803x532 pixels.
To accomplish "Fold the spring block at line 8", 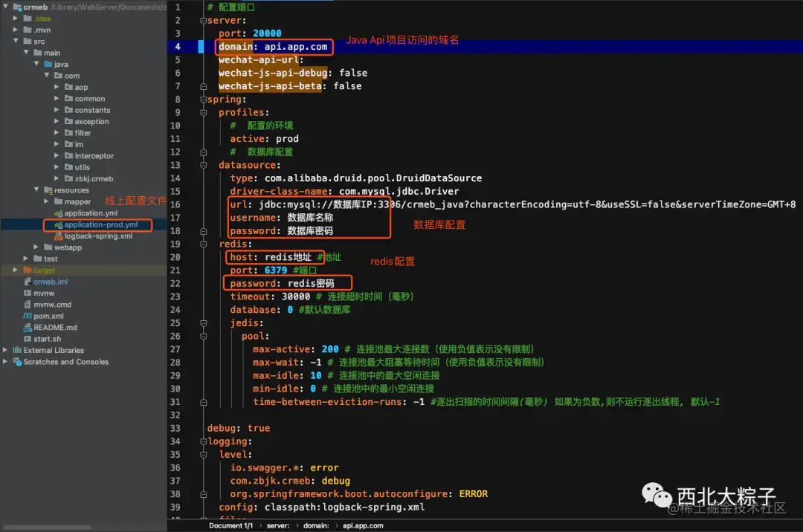I will (x=203, y=100).
